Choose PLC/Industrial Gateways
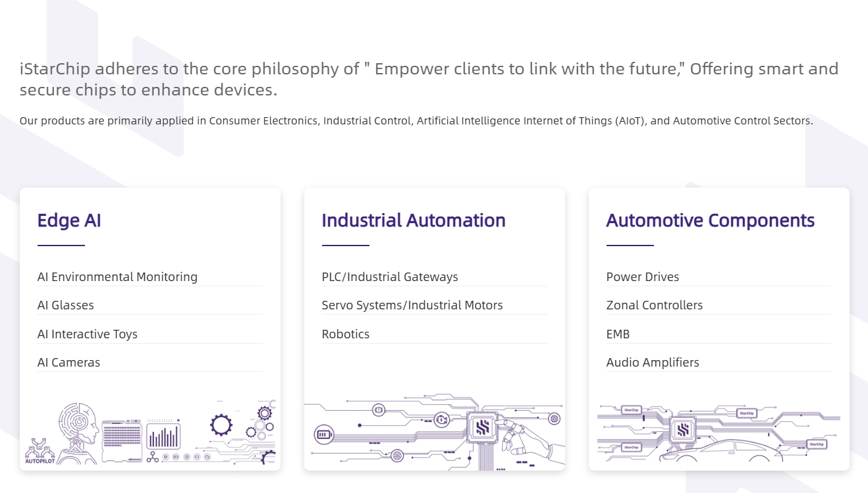Screen dimensions: 868x493 click(x=390, y=277)
